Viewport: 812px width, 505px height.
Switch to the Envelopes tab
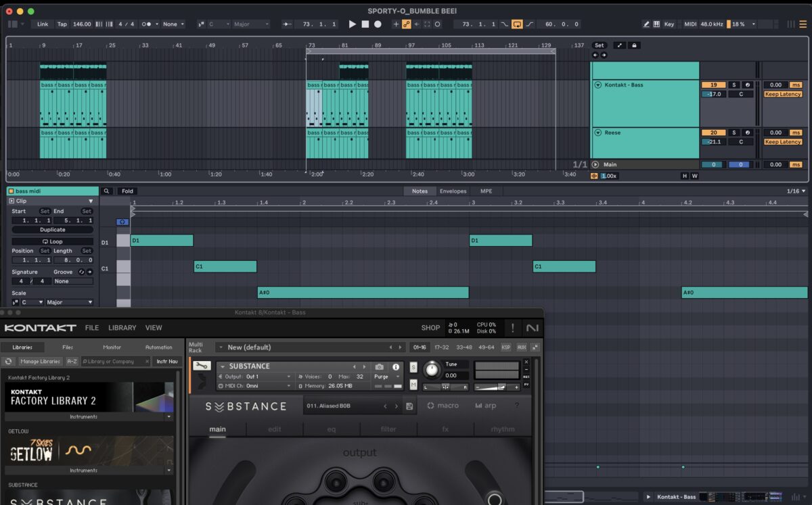point(453,191)
